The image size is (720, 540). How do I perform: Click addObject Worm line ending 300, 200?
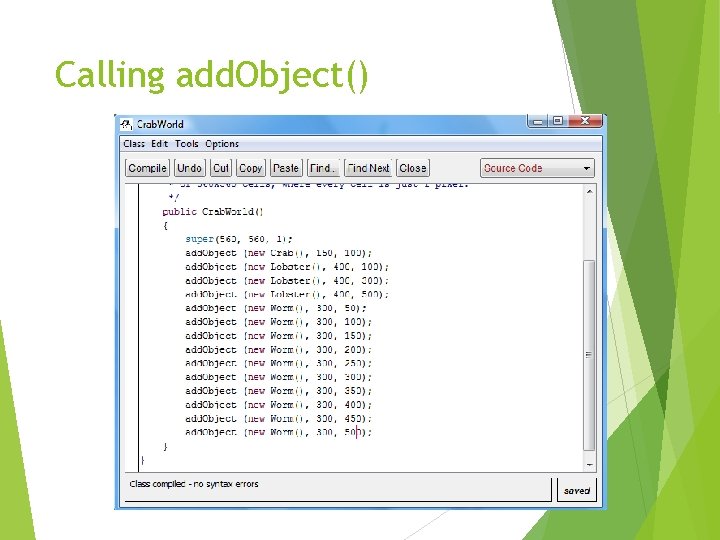click(278, 349)
